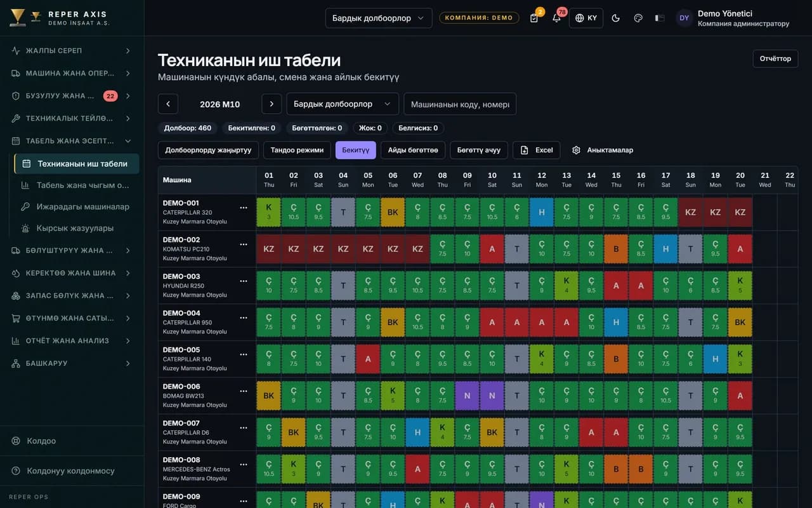Click the Reper Axis logo

(59, 18)
